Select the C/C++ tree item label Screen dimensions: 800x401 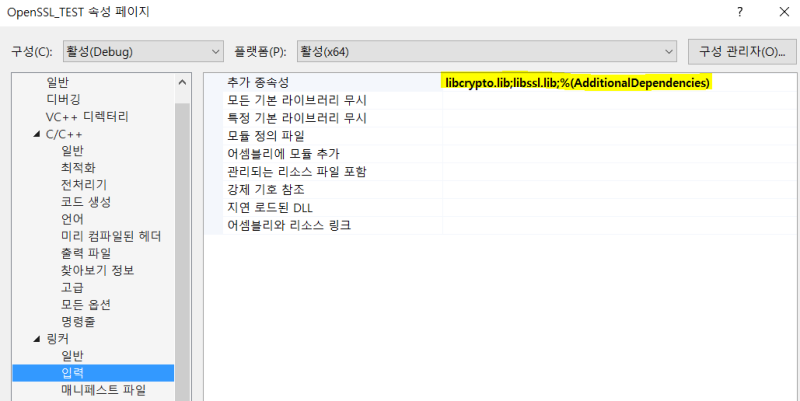64,134
